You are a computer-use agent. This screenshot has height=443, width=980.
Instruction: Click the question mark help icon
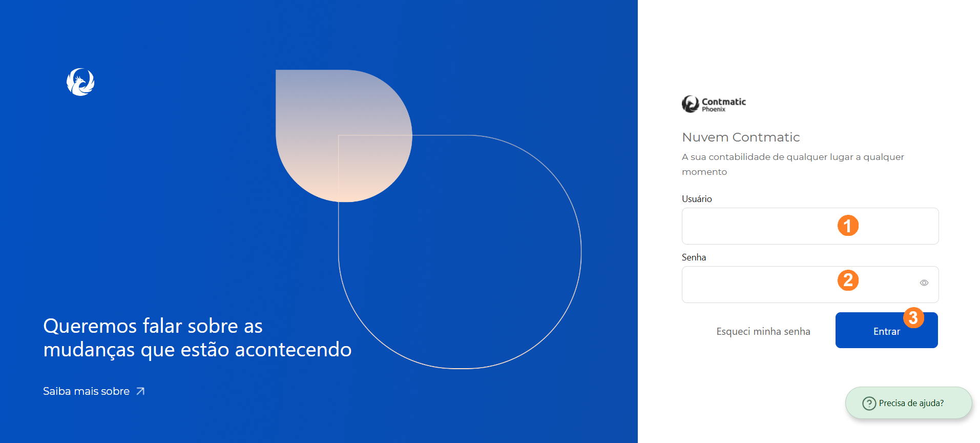(869, 404)
